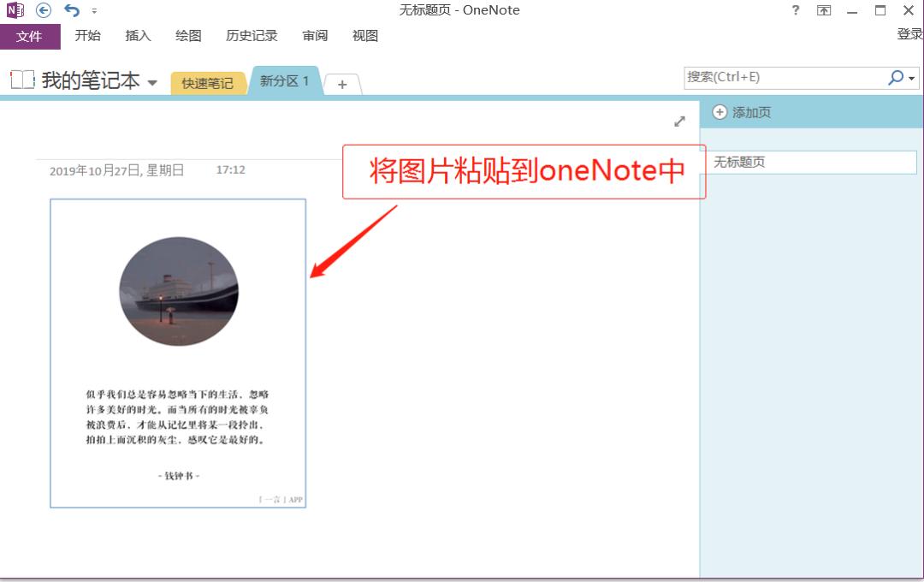This screenshot has height=582, width=924.
Task: Select the 新分区 1 section tab
Action: pyautogui.click(x=285, y=80)
